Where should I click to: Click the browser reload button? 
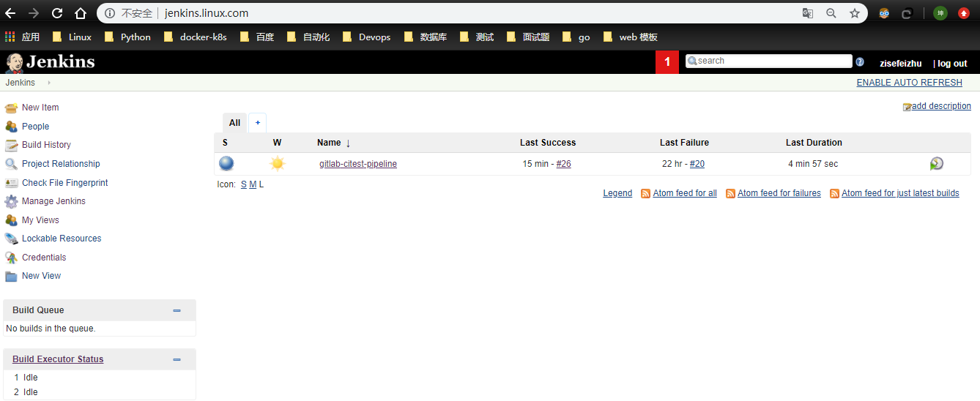coord(57,13)
